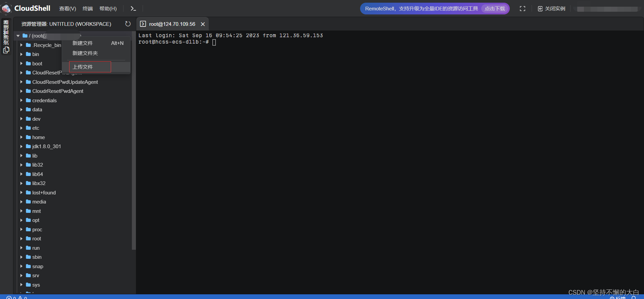Image resolution: width=644 pixels, height=299 pixels.
Task: Click the media folder icon
Action: point(29,201)
